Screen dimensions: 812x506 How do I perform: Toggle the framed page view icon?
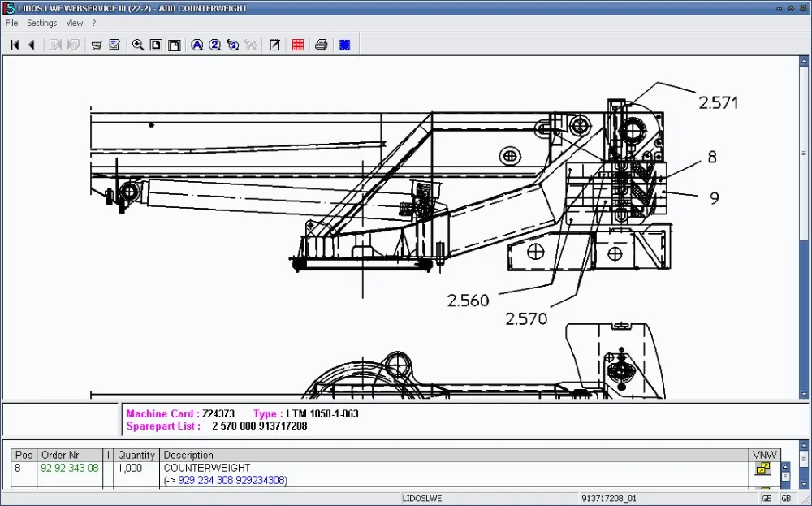[x=156, y=45]
